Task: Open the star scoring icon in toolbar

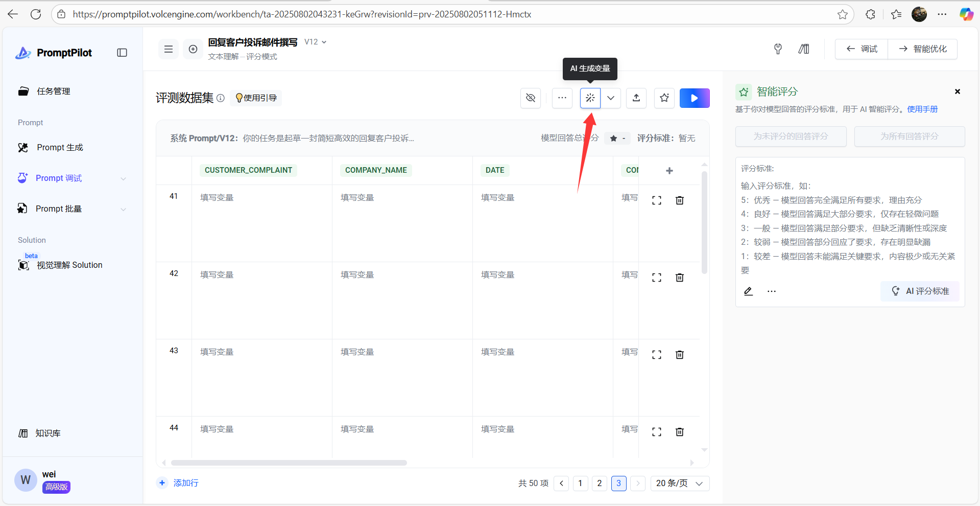Action: [x=664, y=98]
